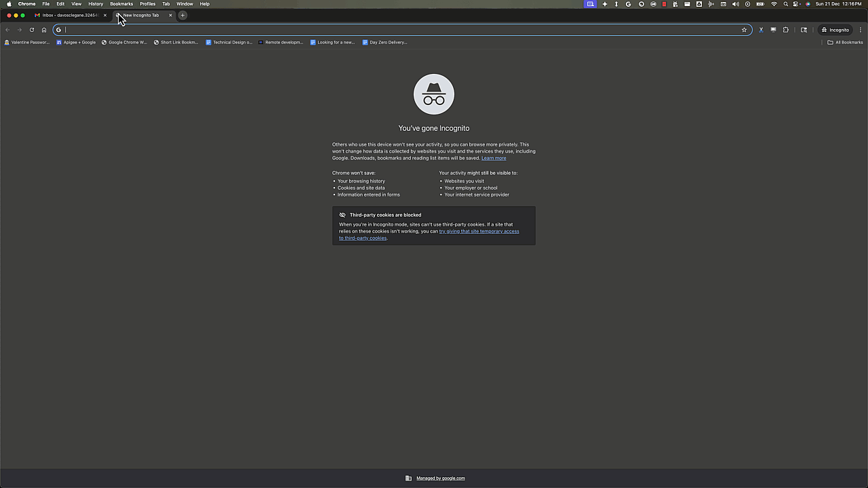Open the Apple menu
Image resolution: width=868 pixels, height=488 pixels.
pyautogui.click(x=9, y=4)
